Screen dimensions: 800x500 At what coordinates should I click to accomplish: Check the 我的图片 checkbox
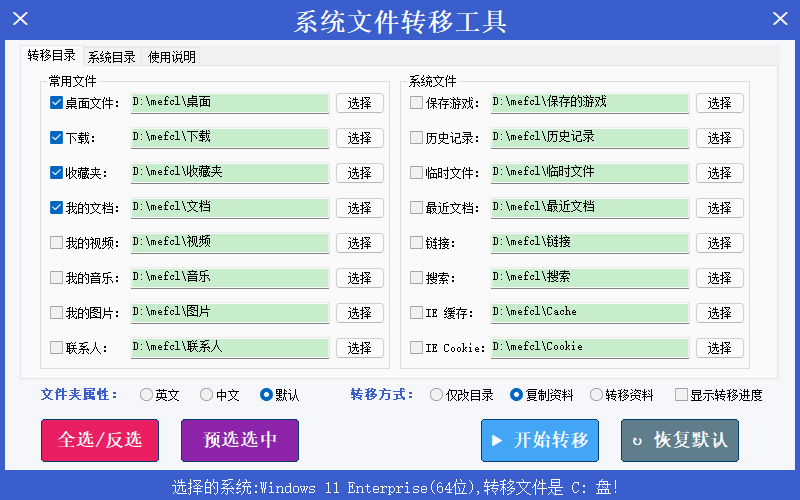click(57, 313)
